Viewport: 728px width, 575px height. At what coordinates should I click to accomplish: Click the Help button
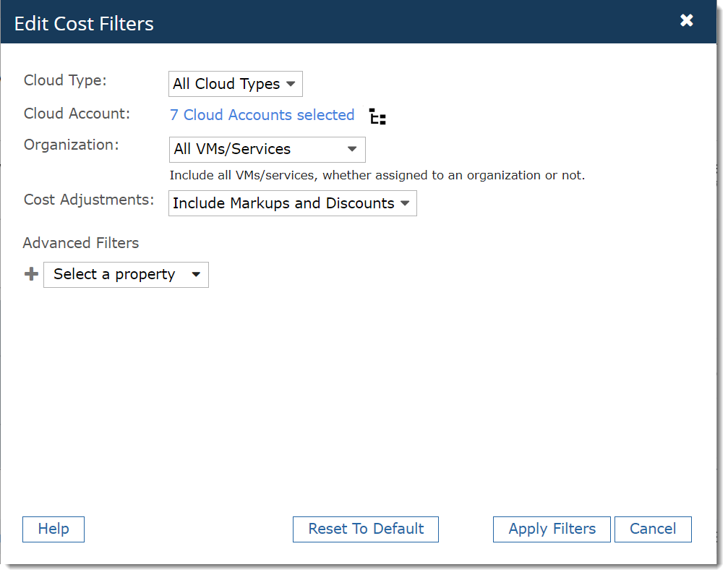pyautogui.click(x=53, y=529)
